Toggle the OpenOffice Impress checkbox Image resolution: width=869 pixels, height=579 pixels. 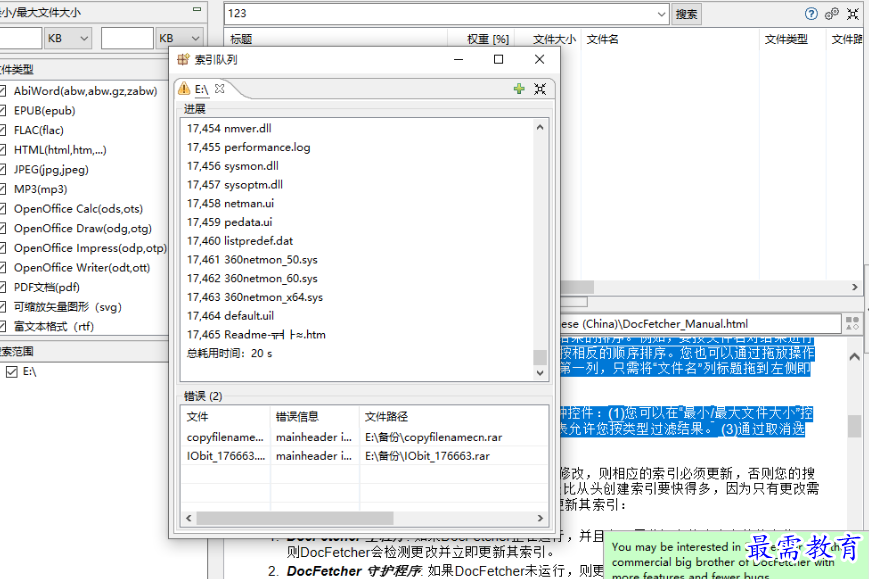tap(2, 248)
